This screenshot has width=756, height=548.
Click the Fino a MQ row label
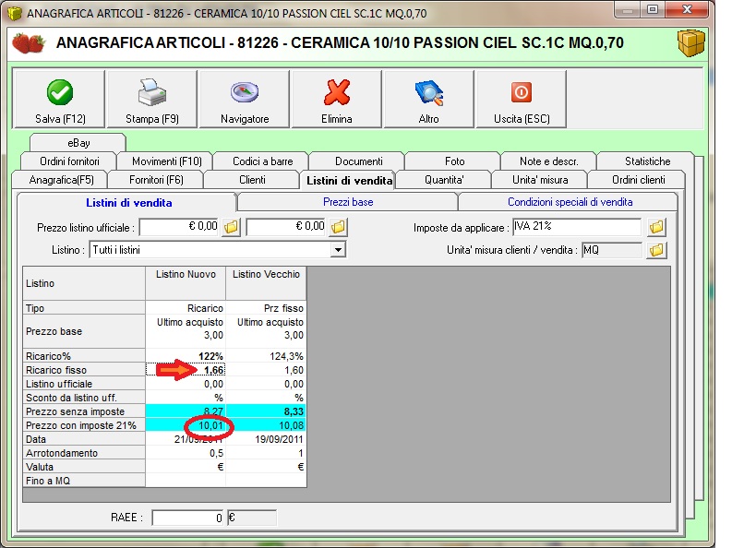click(84, 481)
